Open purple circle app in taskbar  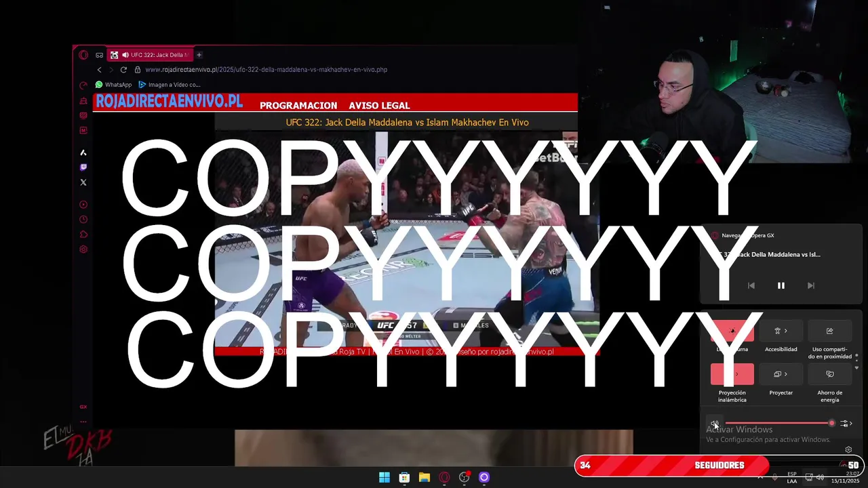click(x=484, y=477)
